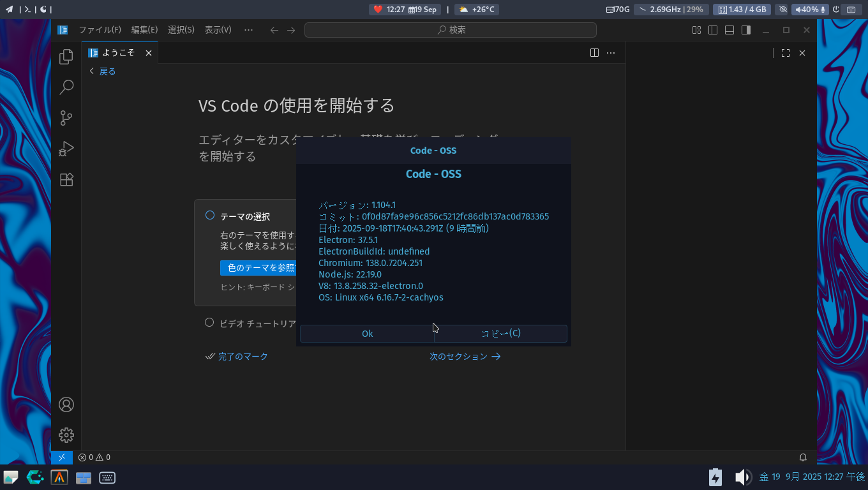
Task: Go to 次のセクション link
Action: coord(465,357)
